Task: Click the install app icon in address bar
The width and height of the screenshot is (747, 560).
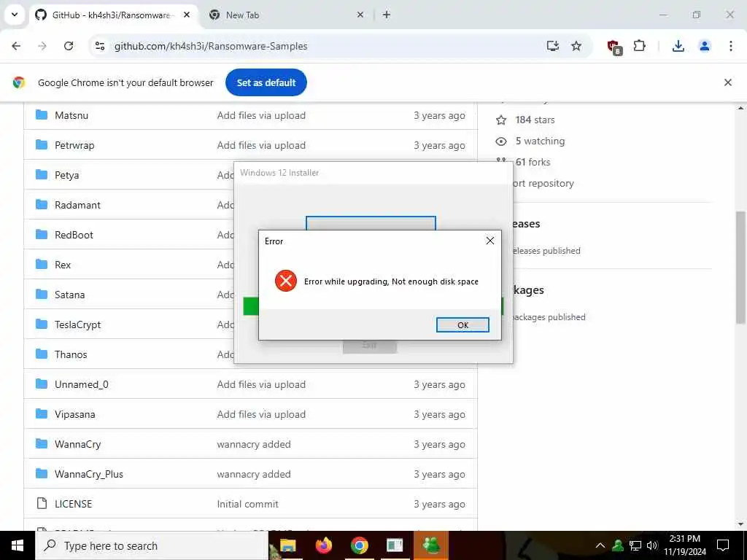Action: [x=553, y=46]
